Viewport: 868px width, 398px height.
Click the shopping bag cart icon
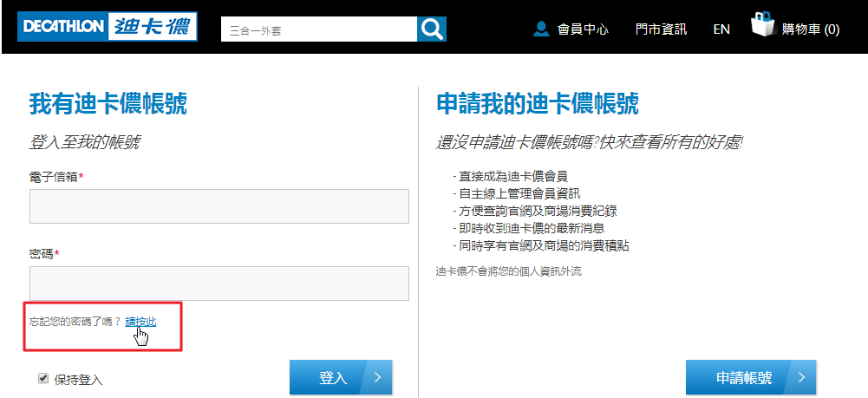pos(765,25)
